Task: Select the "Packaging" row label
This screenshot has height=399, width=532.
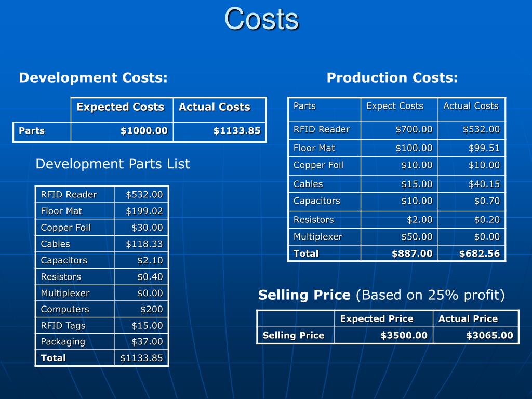Action: 63,342
